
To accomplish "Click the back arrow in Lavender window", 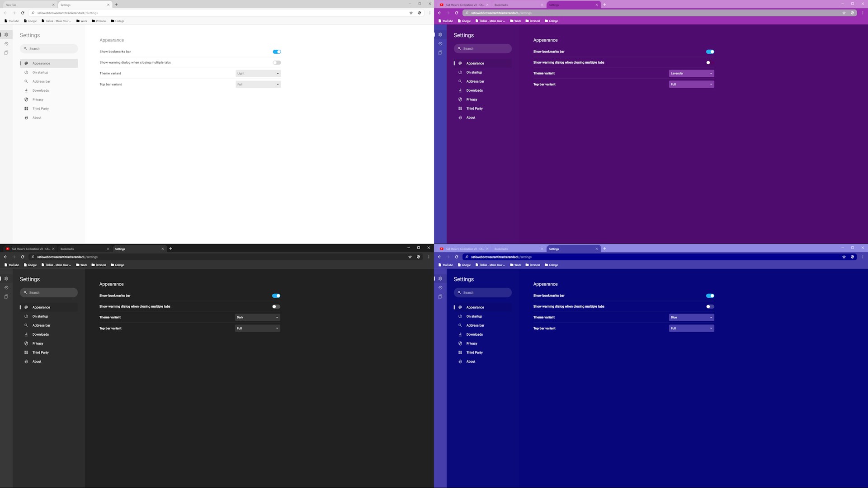I will (x=439, y=13).
